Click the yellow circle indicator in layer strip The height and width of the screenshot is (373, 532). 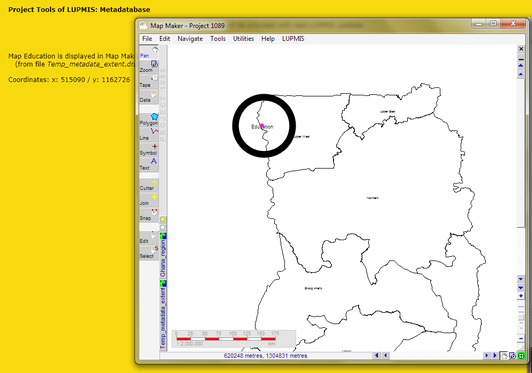point(163,220)
